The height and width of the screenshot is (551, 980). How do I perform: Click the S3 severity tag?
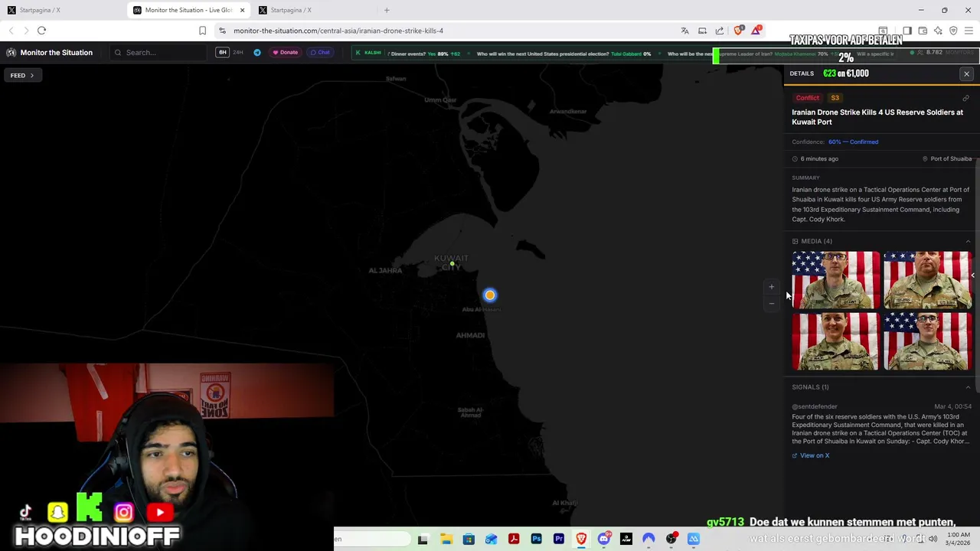pyautogui.click(x=835, y=98)
